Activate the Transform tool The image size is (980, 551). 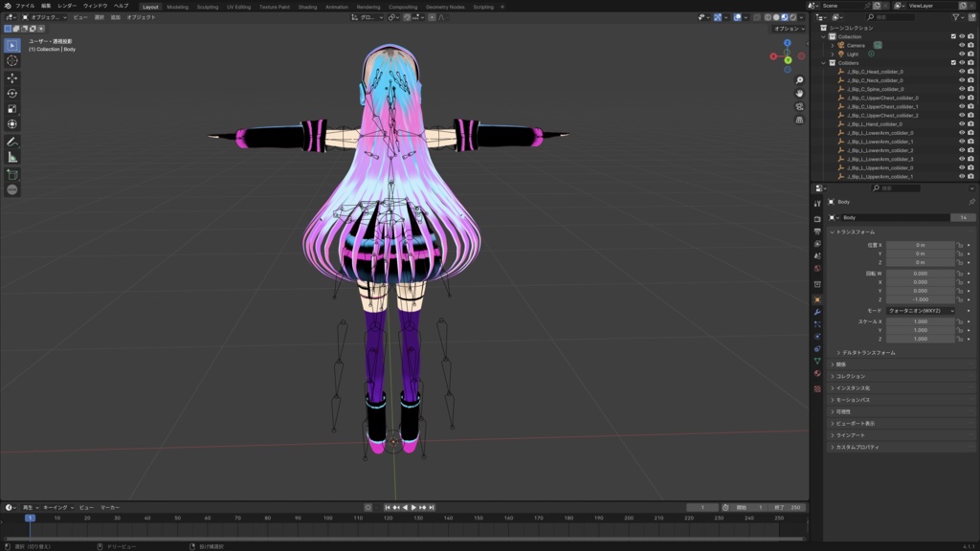pos(11,123)
